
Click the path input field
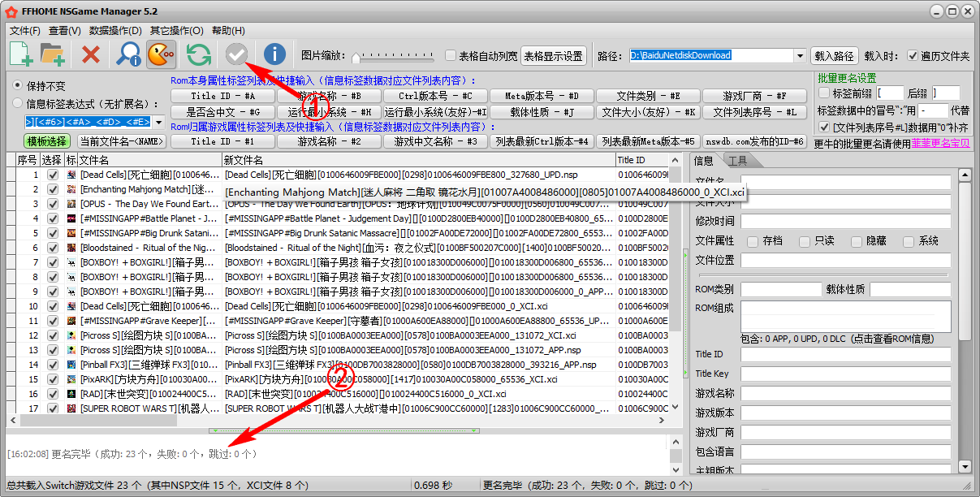click(710, 56)
